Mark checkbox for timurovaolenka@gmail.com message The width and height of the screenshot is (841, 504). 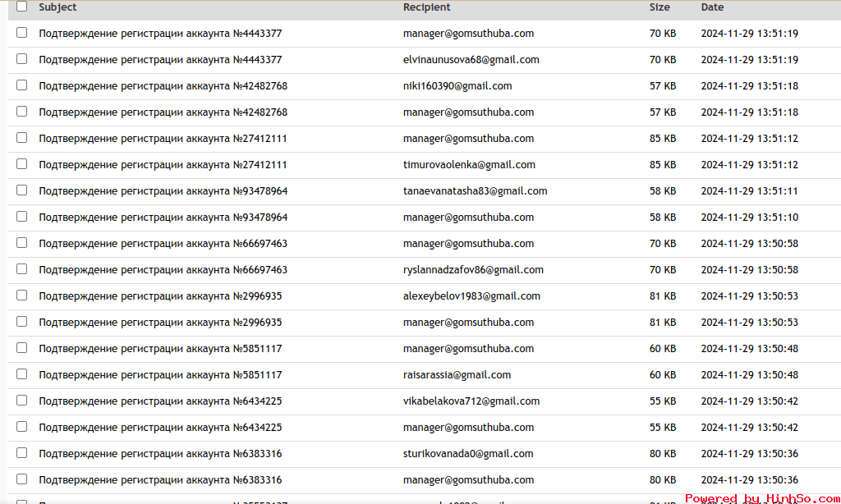[21, 164]
